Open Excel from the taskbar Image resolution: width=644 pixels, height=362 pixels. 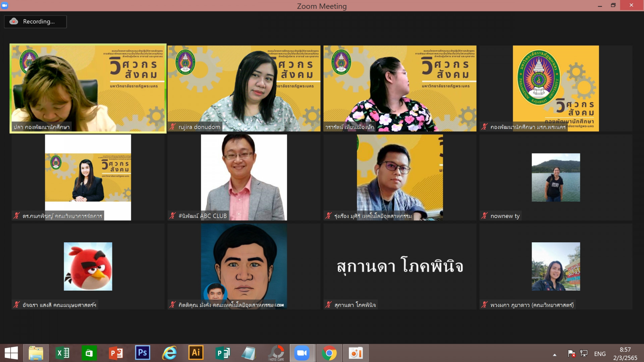(x=63, y=353)
